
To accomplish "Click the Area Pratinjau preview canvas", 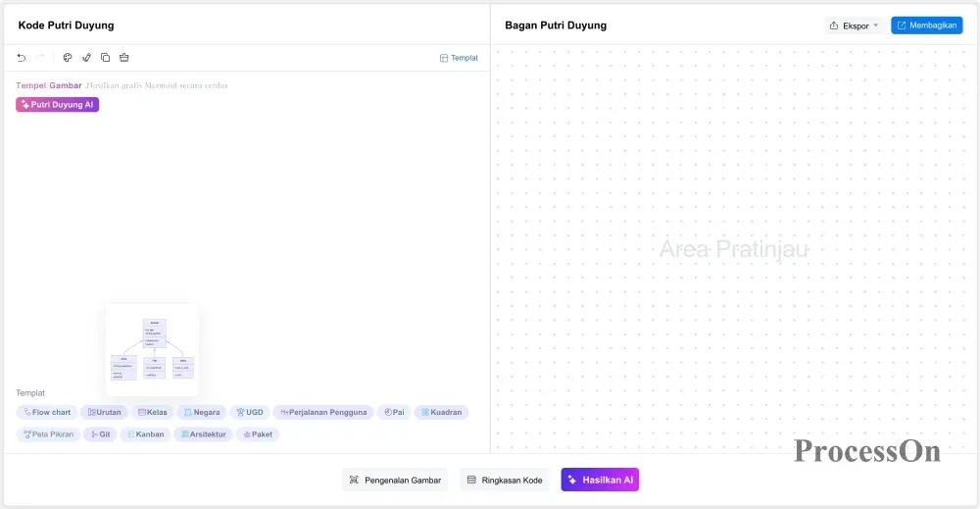I will pyautogui.click(x=734, y=249).
